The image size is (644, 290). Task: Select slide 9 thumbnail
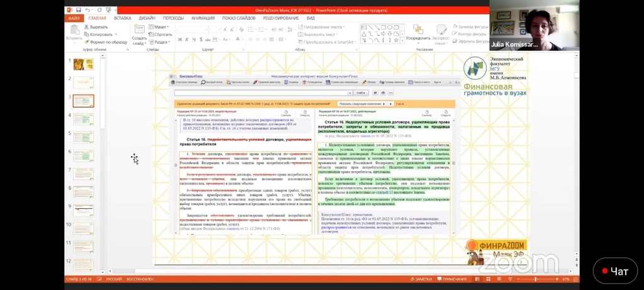[84, 210]
